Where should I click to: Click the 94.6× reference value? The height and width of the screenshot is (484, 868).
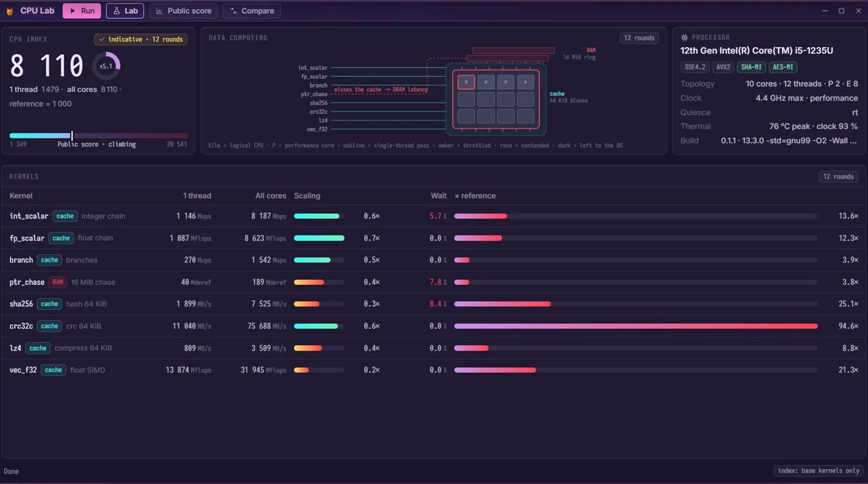tap(848, 326)
